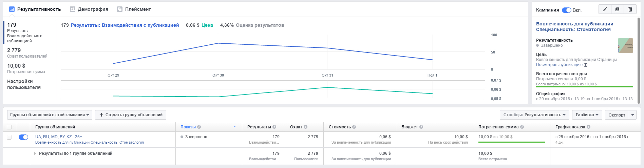Click Создать группу объявлений button
This screenshot has width=644, height=168.
131,115
